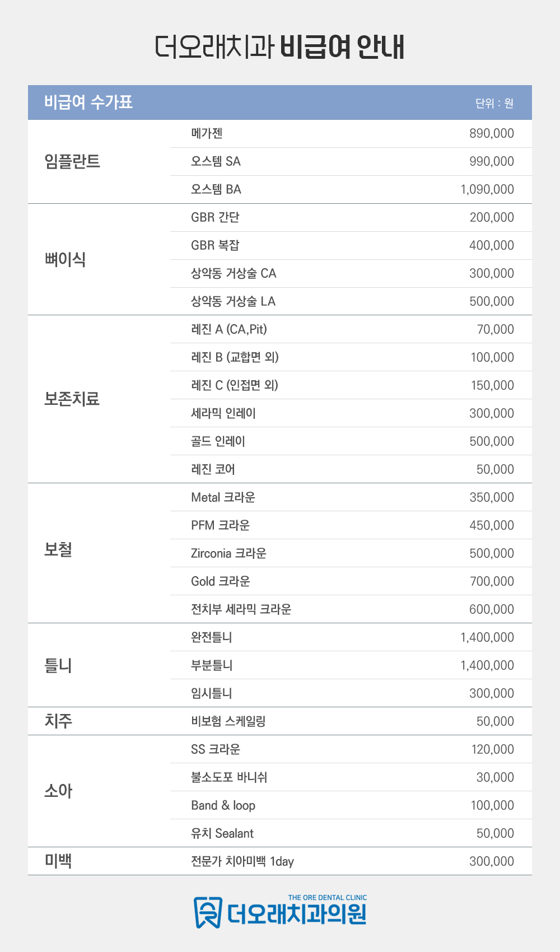
Task: Click the 골드 인레이 item
Action: point(218,441)
